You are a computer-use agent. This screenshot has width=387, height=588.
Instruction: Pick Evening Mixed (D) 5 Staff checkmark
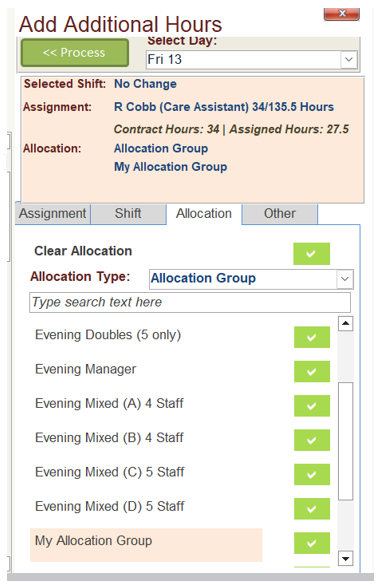(312, 508)
